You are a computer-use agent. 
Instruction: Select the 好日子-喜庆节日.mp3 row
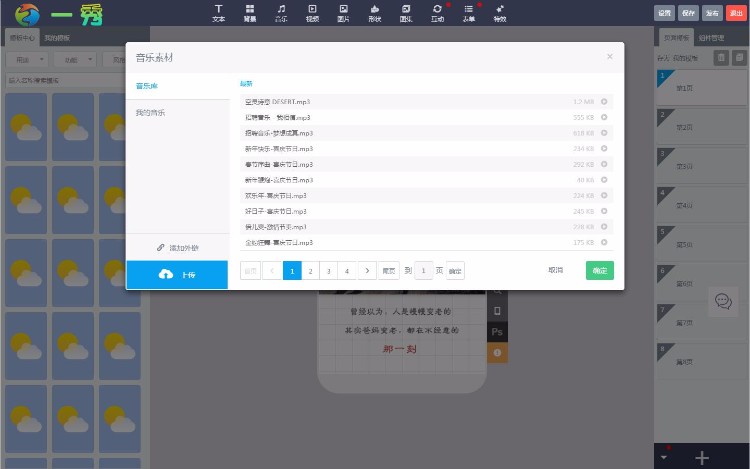pos(427,211)
